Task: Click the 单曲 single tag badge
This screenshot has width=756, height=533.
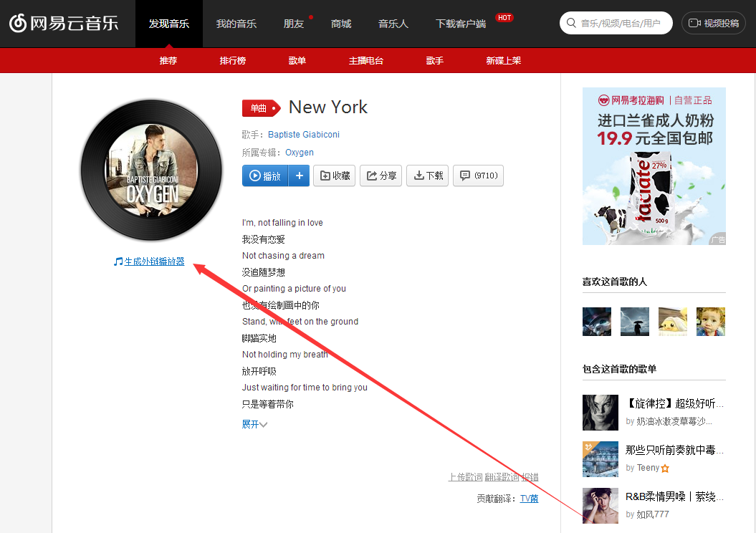Action: click(262, 108)
